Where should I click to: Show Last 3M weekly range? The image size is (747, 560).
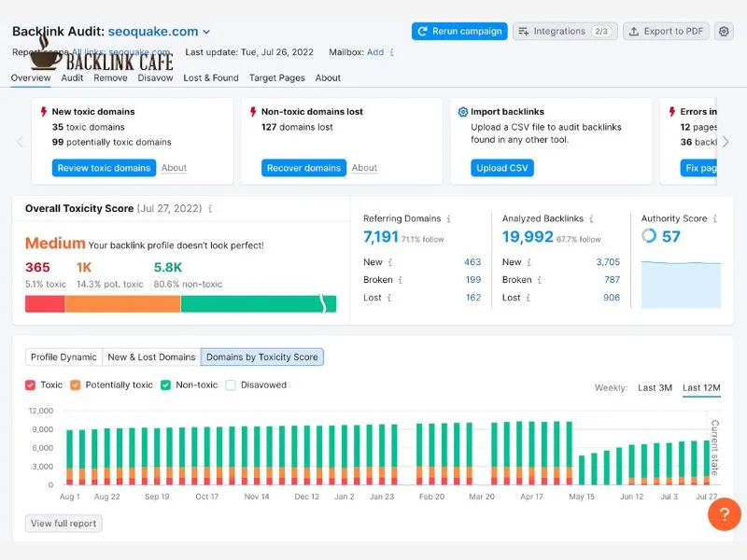[x=655, y=387]
